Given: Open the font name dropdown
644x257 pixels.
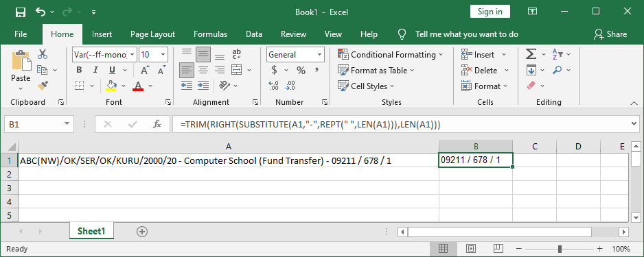Looking at the screenshot, I should point(133,55).
